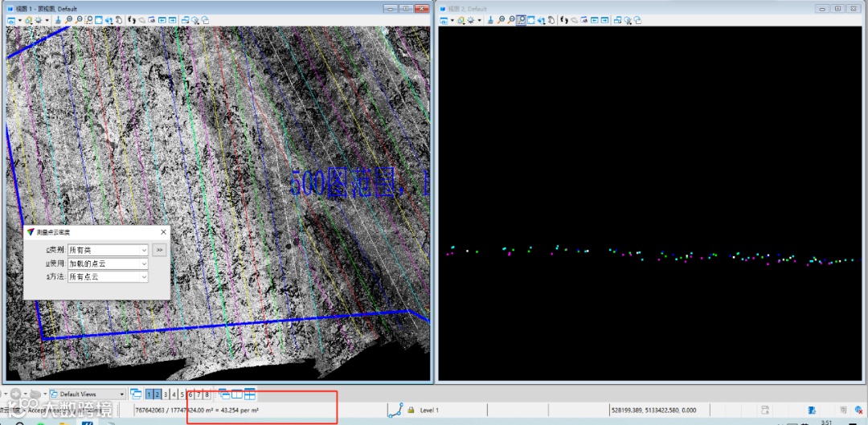Toggle view 3 button in view groups

point(166,394)
